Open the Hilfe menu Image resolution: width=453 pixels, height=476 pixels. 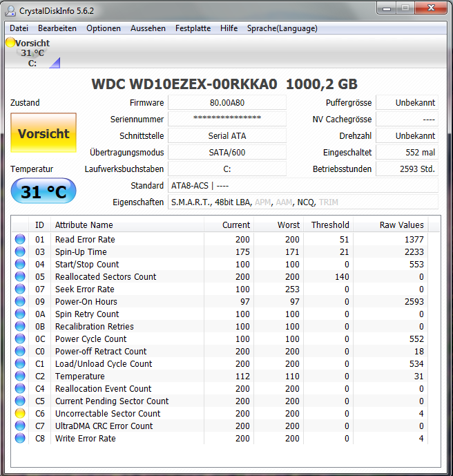[x=229, y=28]
